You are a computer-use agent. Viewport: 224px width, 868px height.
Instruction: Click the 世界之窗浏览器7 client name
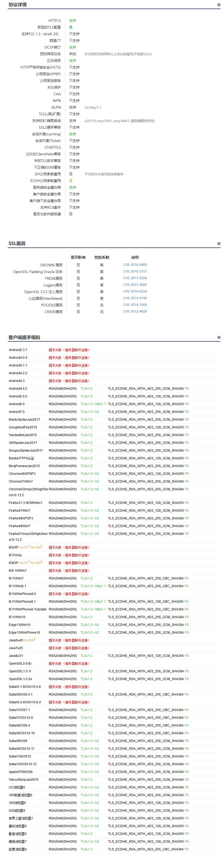tap(21, 818)
